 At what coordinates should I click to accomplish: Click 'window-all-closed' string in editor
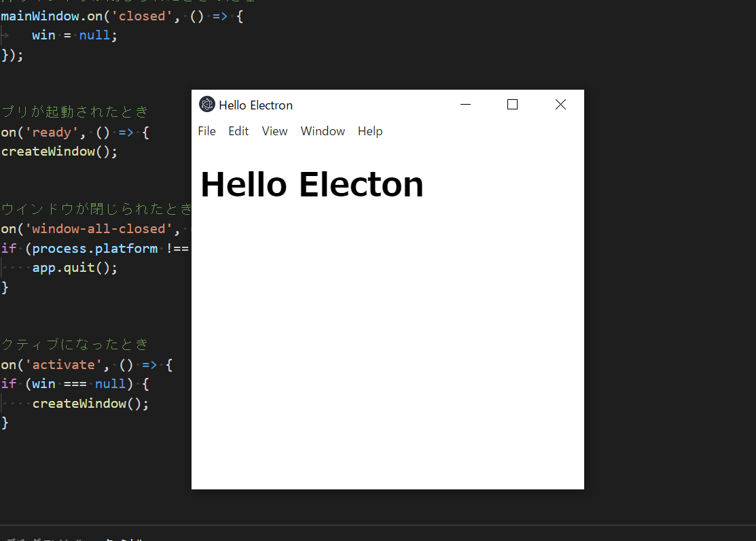tap(98, 229)
